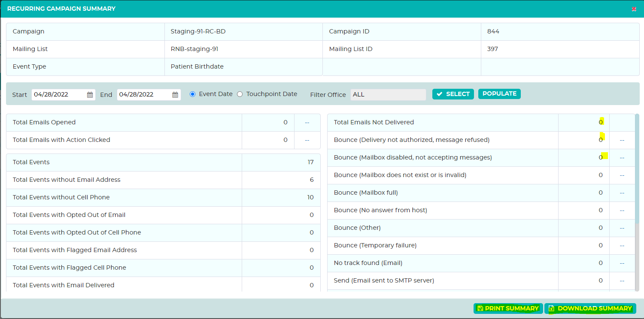This screenshot has height=319, width=644.
Task: Close the Recurring Campaign Summary dialog
Action: coord(634,9)
